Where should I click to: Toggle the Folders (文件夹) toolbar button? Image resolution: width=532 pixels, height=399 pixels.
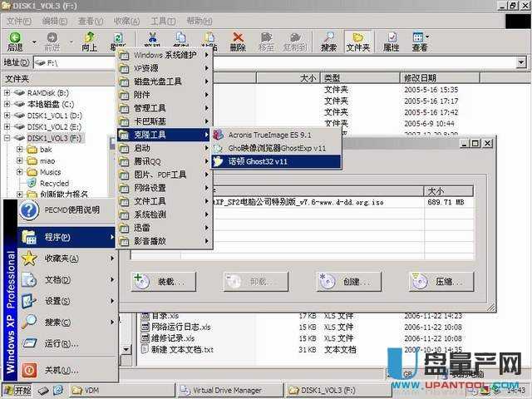[358, 42]
